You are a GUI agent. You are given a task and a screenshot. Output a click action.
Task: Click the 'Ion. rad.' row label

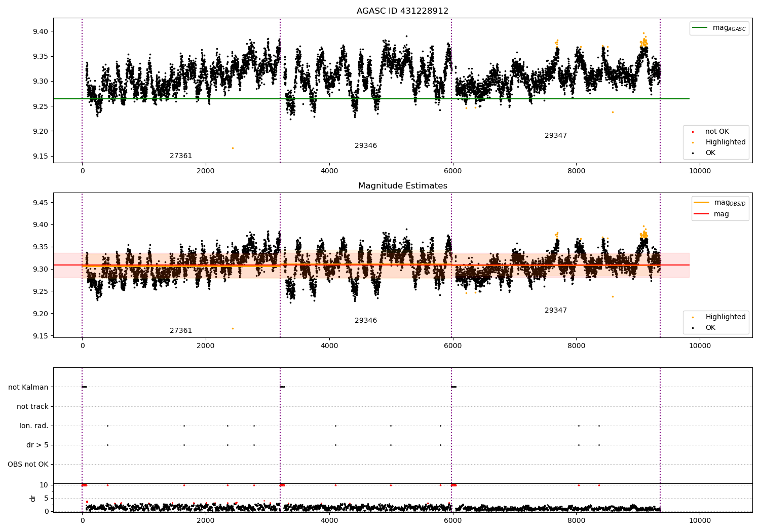(34, 426)
